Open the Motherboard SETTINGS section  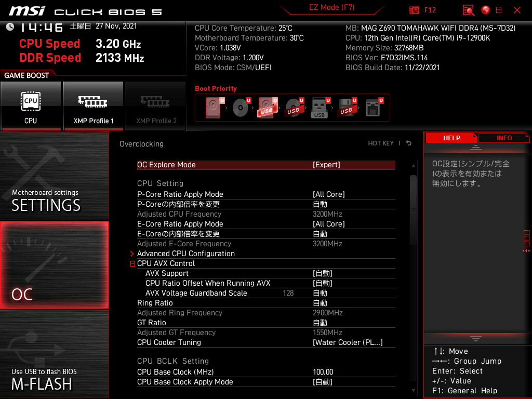tap(54, 176)
